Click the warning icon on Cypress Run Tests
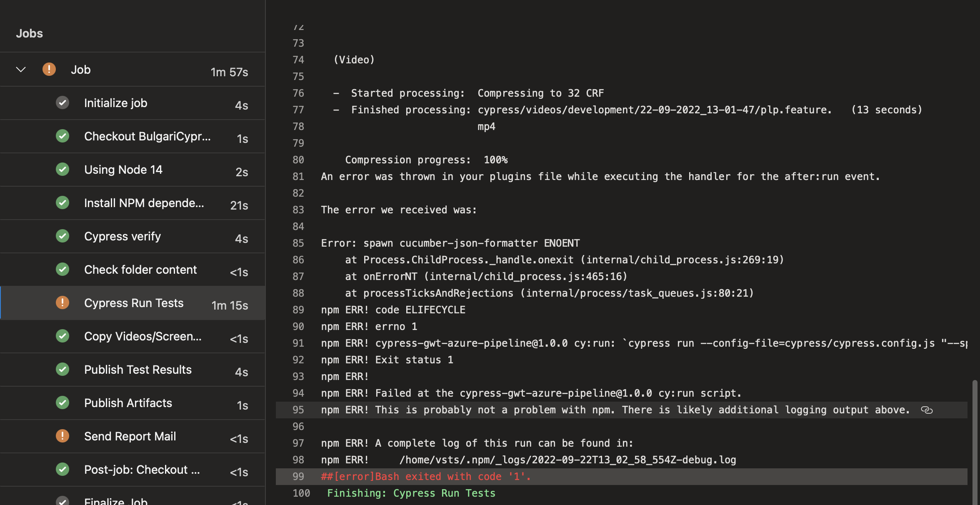Image resolution: width=980 pixels, height=505 pixels. [x=62, y=303]
